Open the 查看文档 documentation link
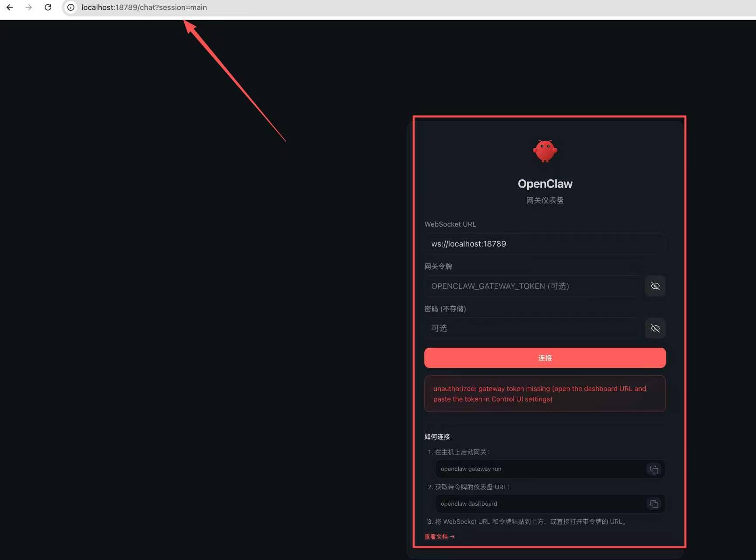Image resolution: width=756 pixels, height=560 pixels. tap(440, 537)
